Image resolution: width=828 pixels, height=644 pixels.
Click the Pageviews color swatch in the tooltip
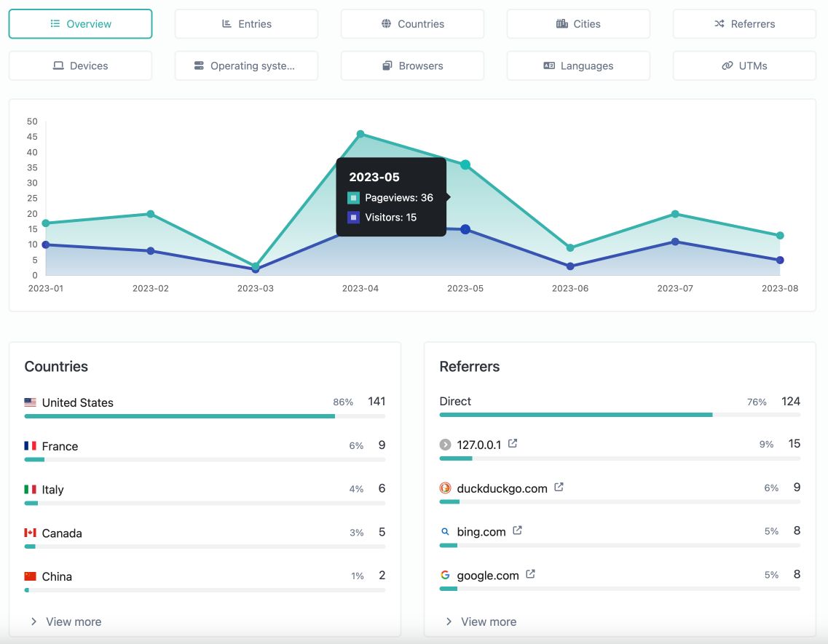(x=355, y=197)
